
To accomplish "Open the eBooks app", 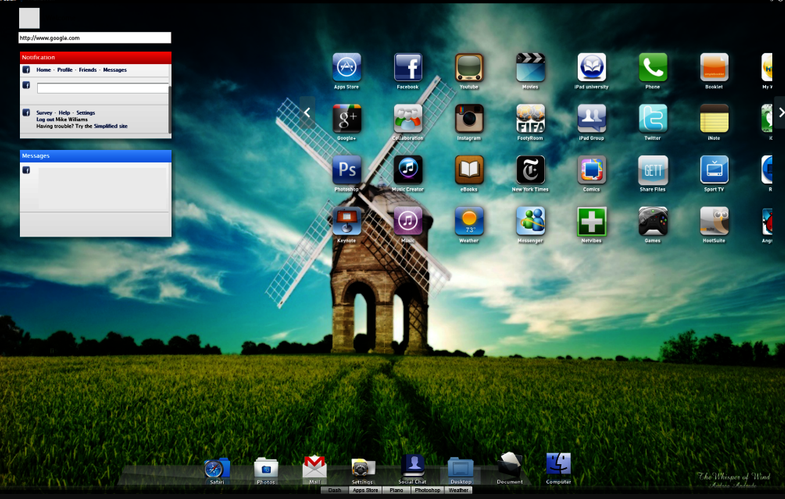I will pyautogui.click(x=469, y=170).
